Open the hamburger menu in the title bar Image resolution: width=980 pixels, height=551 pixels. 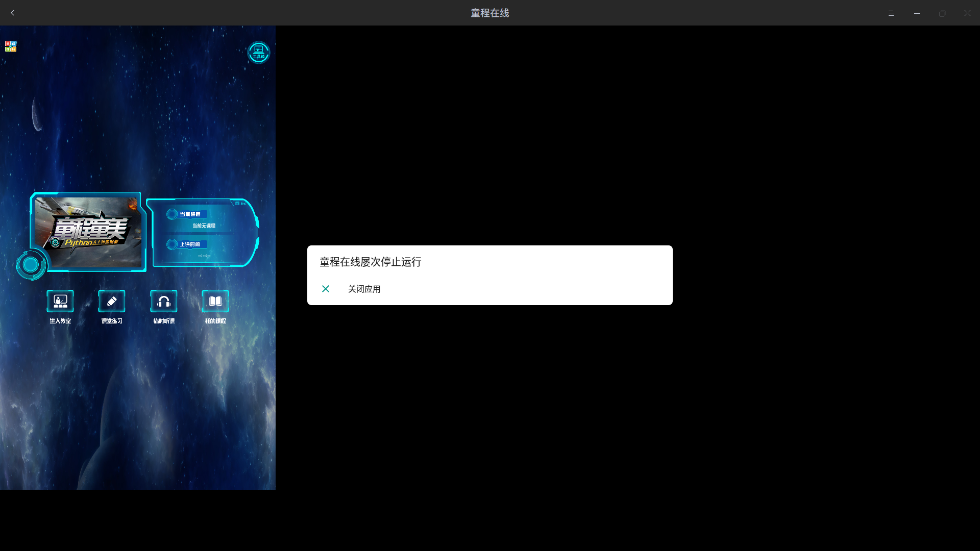[892, 13]
